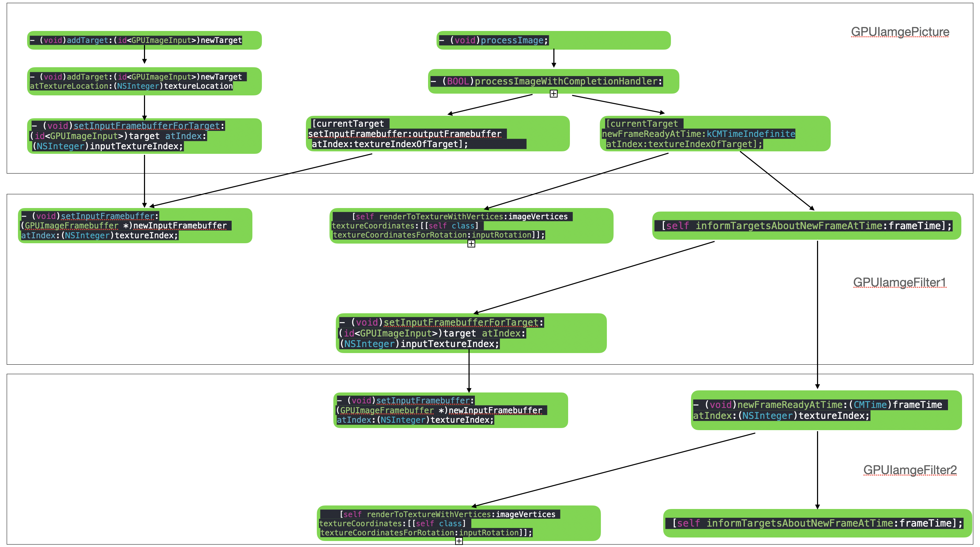Image resolution: width=980 pixels, height=547 pixels.
Task: Select setInputFramebuffer node in GPUImageFilter1 section
Action: point(135,226)
